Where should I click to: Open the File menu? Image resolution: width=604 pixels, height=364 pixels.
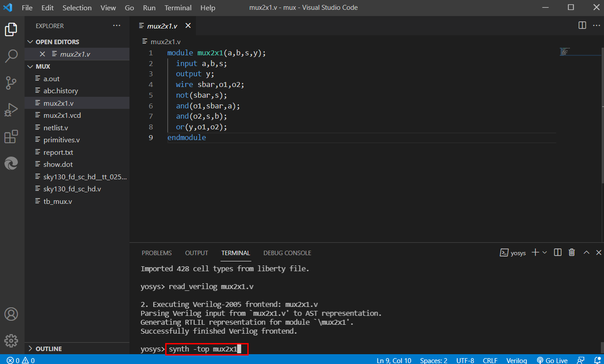[x=27, y=8]
